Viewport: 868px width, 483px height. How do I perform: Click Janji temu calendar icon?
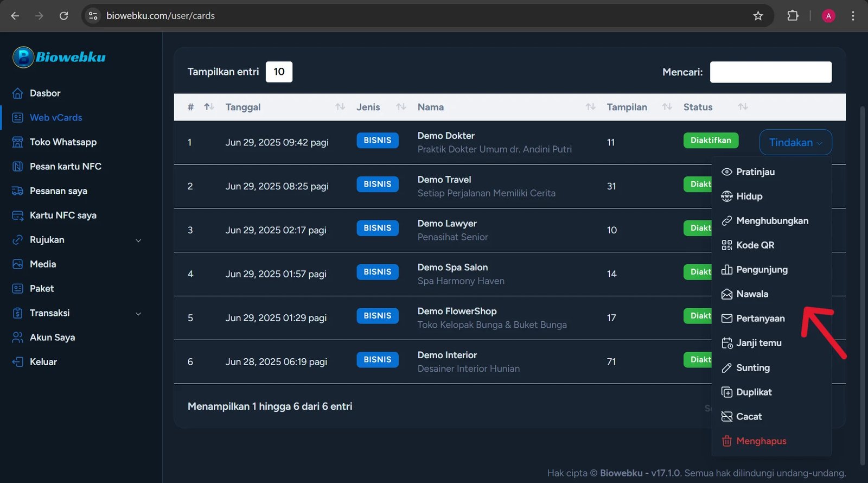coord(727,343)
